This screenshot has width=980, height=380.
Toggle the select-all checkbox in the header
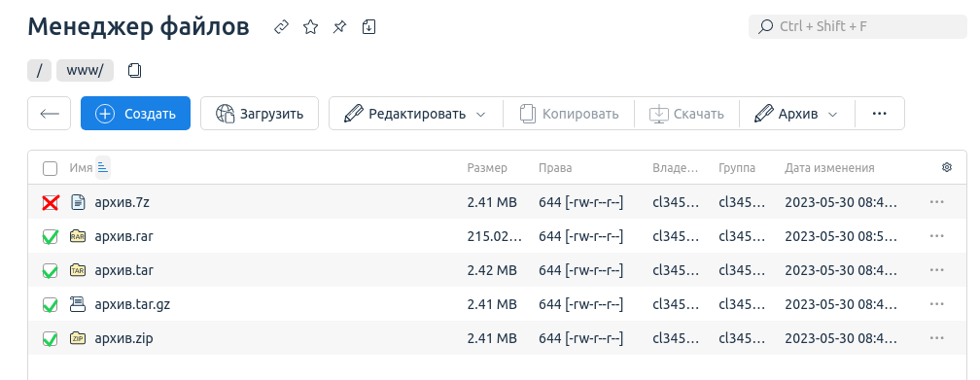pos(50,168)
